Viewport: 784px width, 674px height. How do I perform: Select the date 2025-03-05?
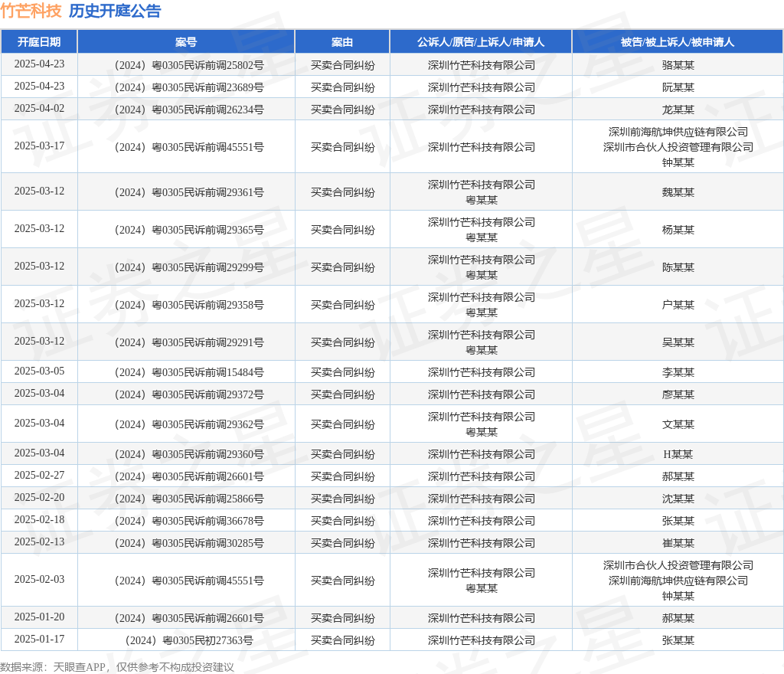point(40,371)
